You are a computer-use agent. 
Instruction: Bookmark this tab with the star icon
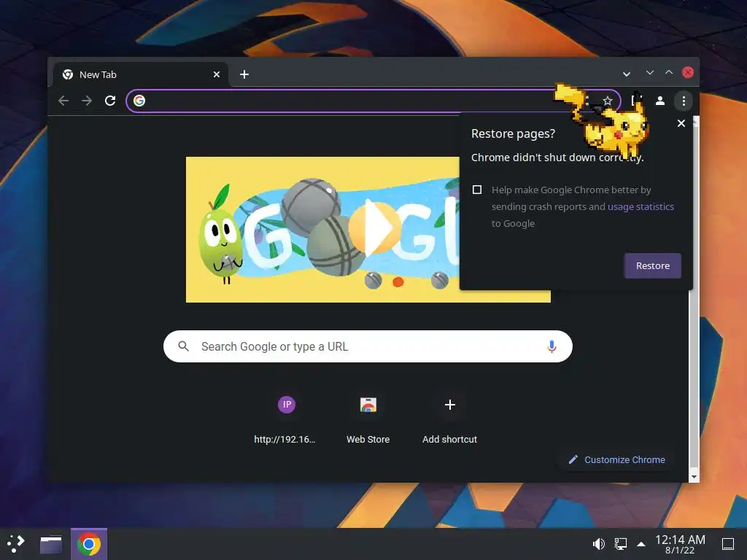click(x=608, y=101)
